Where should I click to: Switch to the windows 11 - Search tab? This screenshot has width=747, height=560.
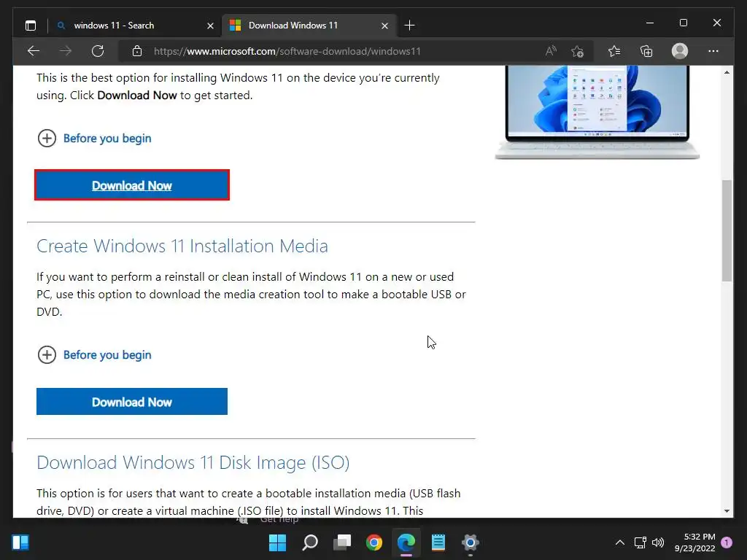coord(113,26)
